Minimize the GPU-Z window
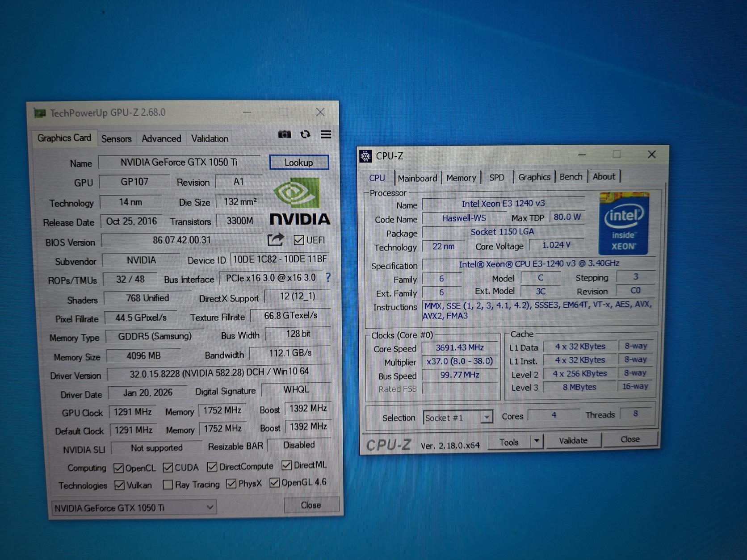Viewport: 747px width, 560px height. pyautogui.click(x=247, y=112)
